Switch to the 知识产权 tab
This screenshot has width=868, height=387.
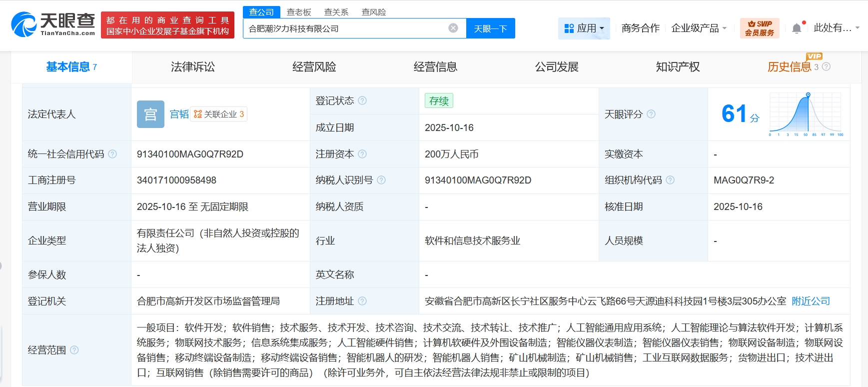[x=678, y=67]
